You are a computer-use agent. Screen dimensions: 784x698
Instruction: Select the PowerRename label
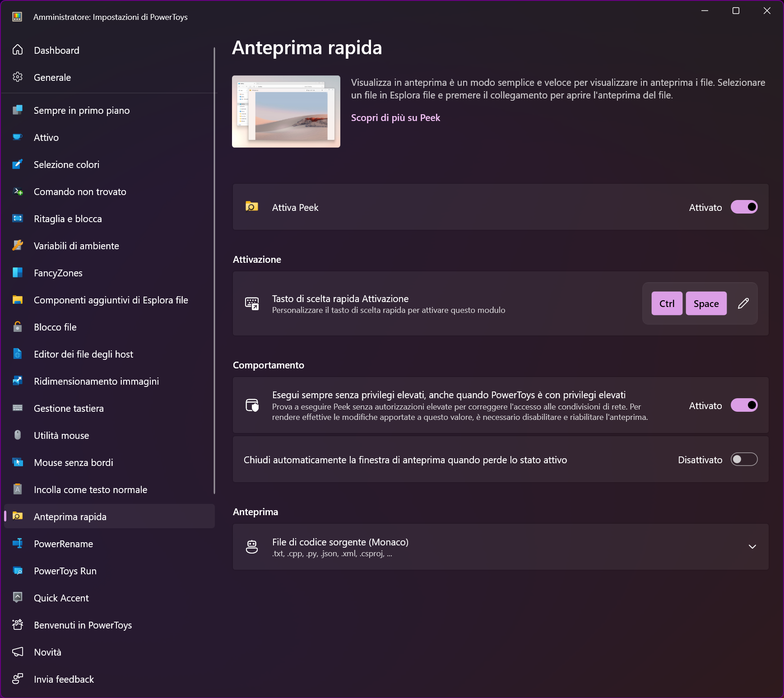click(x=64, y=544)
